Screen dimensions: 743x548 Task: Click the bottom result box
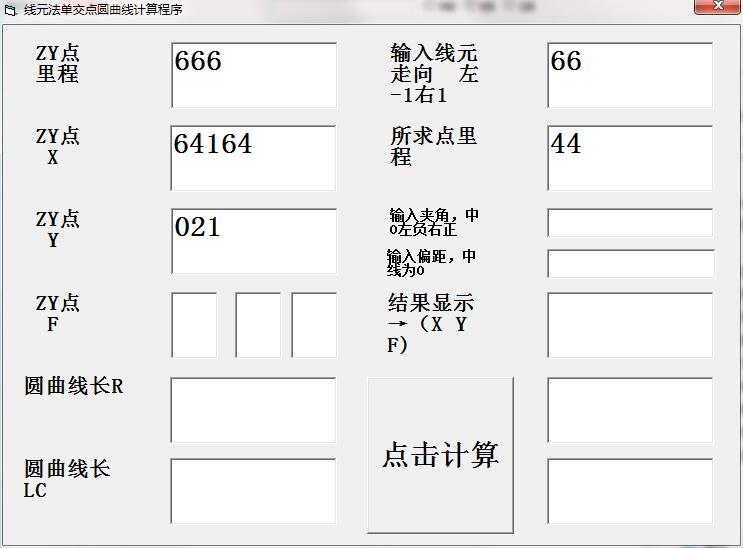(630, 491)
